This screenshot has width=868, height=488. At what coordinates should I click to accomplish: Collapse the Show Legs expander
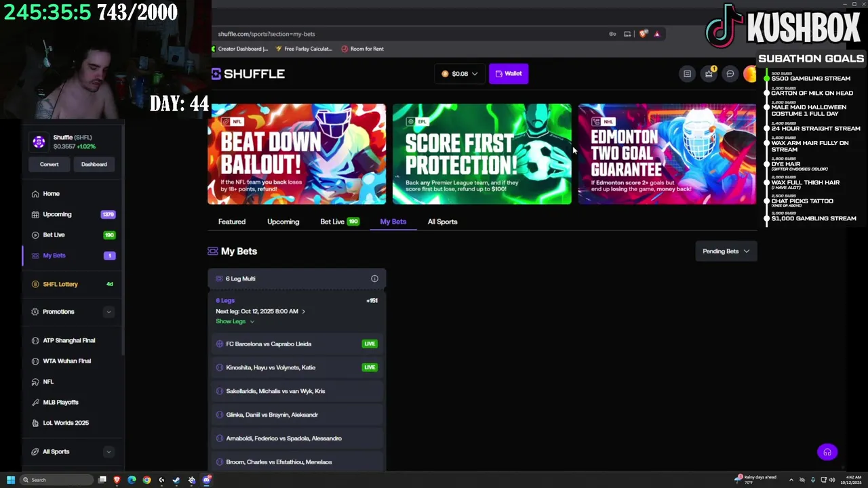click(x=235, y=321)
